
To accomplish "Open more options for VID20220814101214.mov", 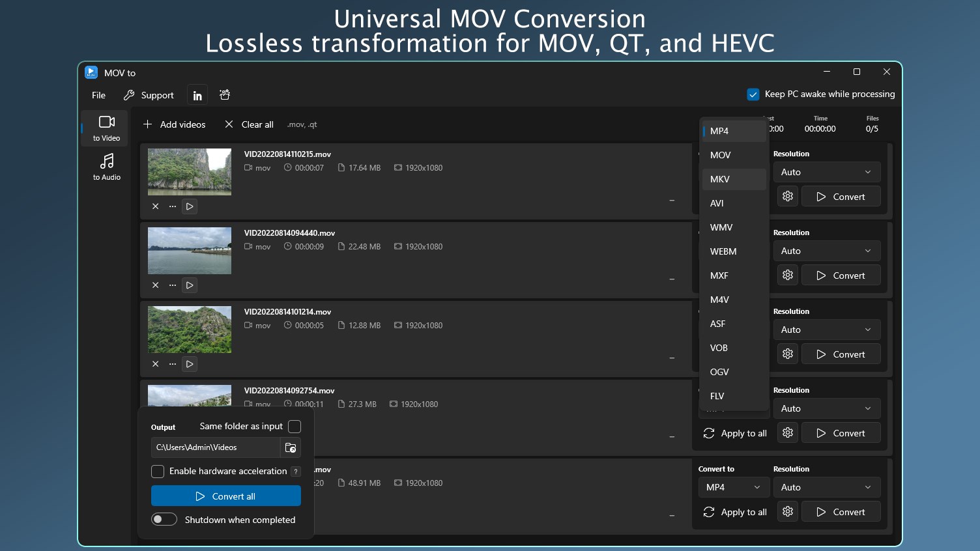I will tap(173, 364).
